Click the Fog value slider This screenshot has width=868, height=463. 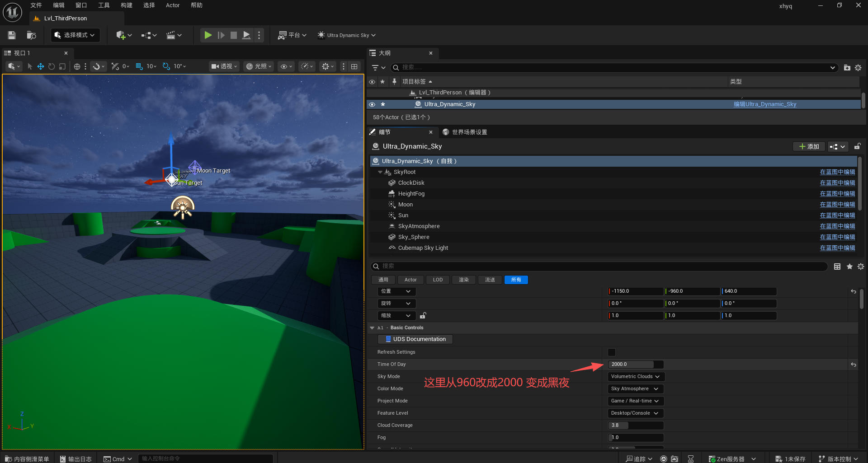point(636,438)
